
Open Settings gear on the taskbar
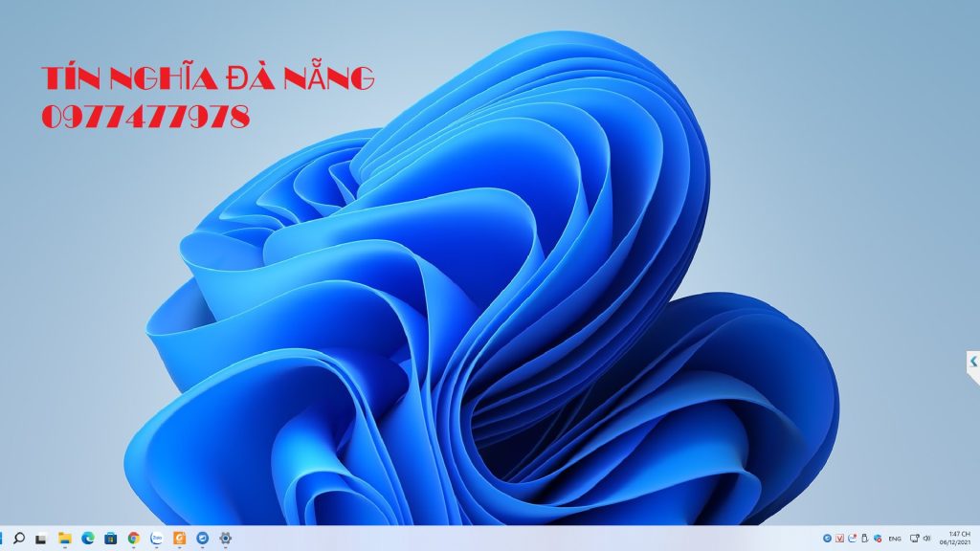(x=225, y=538)
